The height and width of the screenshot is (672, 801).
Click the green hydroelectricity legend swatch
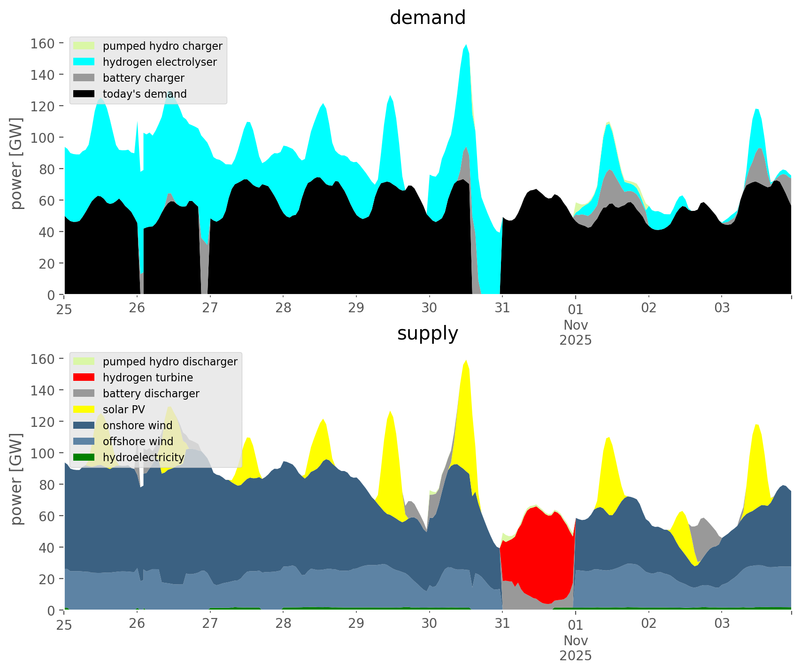click(84, 457)
